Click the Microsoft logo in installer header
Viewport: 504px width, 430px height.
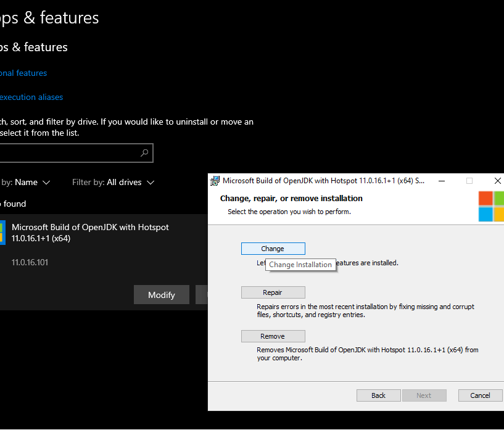point(491,206)
